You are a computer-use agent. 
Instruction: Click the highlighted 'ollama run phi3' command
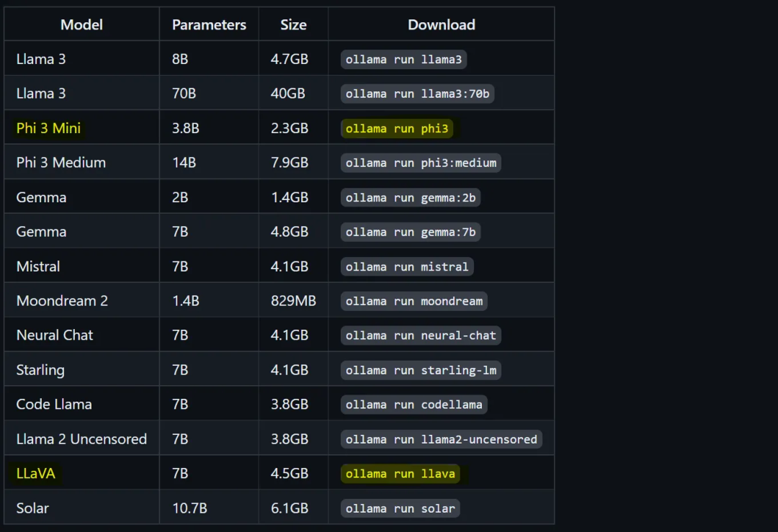[x=397, y=128]
